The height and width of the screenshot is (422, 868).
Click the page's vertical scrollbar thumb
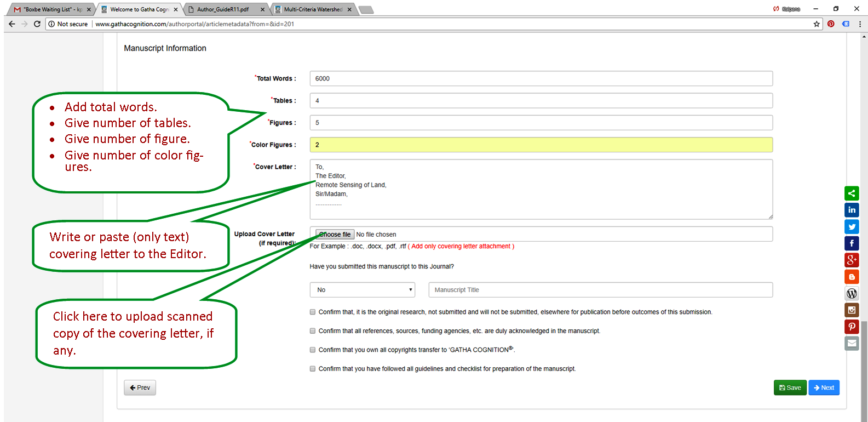point(864,367)
